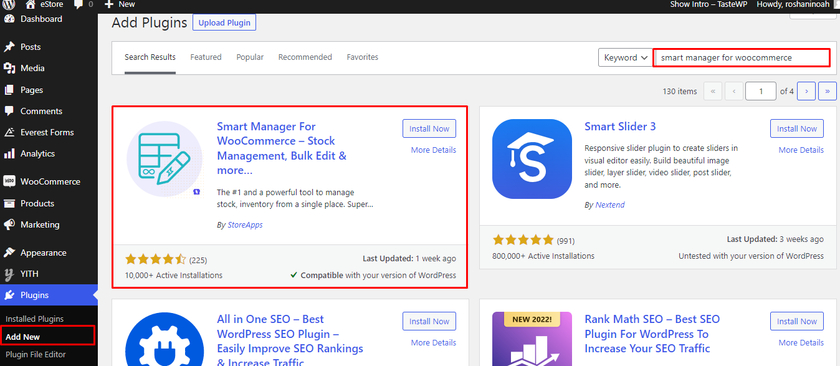The image size is (840, 366).
Task: Install Smart Manager For WooCommerce plugin
Action: 429,129
